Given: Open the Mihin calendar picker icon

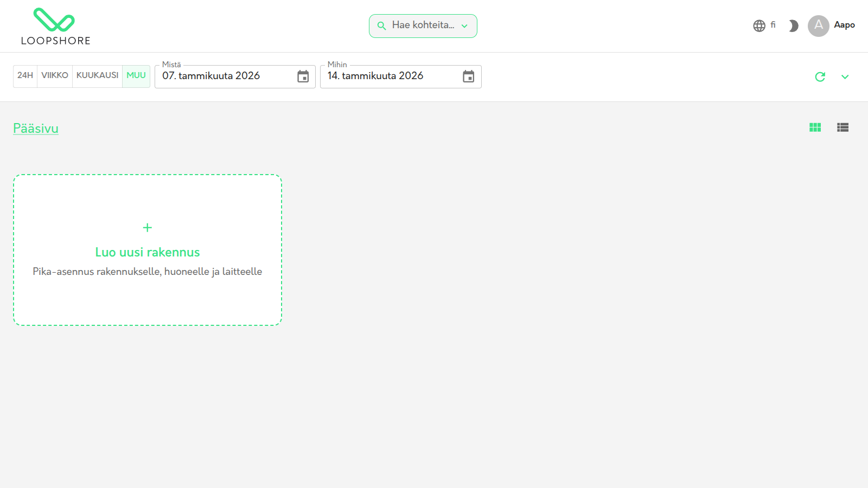Looking at the screenshot, I should coord(468,76).
